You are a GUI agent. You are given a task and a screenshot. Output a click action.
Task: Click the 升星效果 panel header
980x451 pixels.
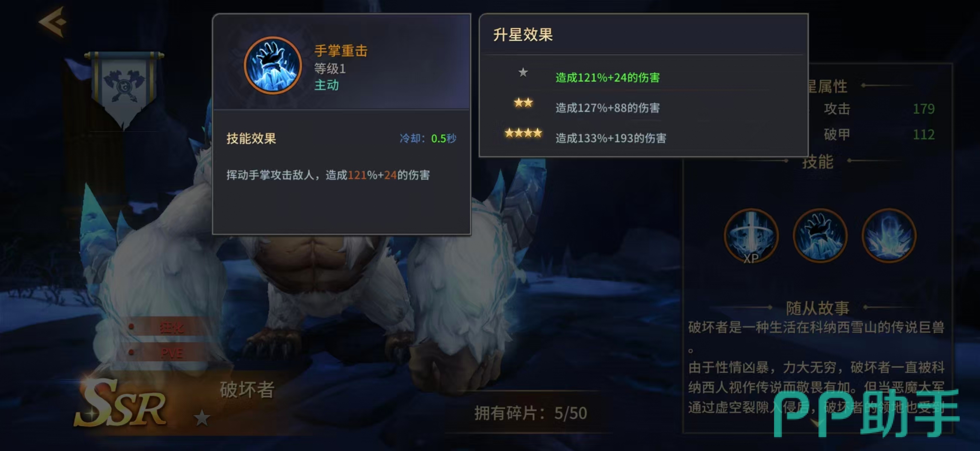click(523, 35)
